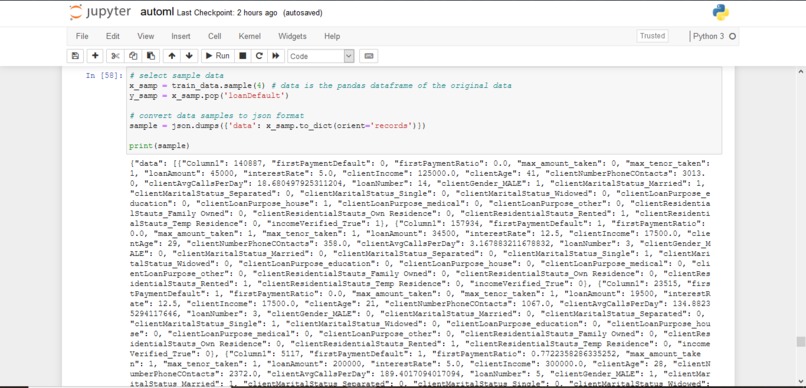Click the Last Checkpoint status text

[x=227, y=13]
